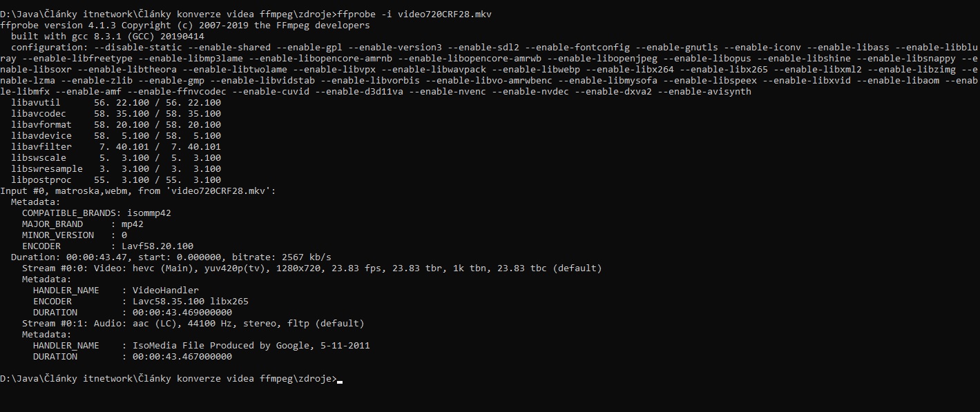The image size is (980, 412).
Task: Click the libavformat version line
Action: coord(116,124)
